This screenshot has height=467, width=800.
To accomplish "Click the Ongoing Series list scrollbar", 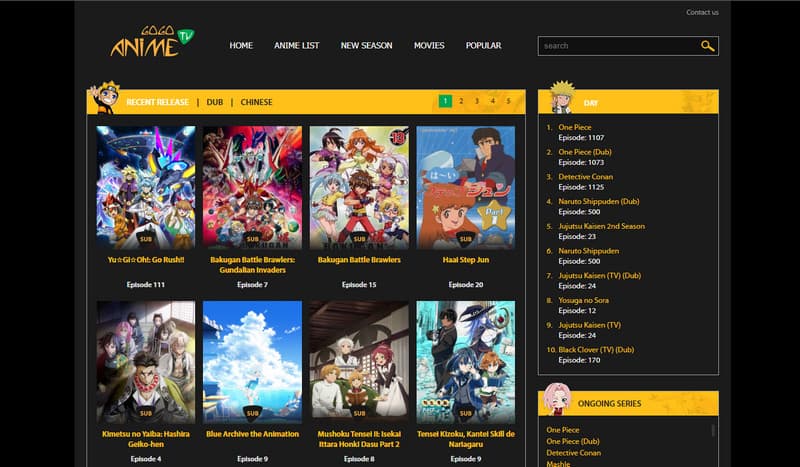I will [x=713, y=430].
